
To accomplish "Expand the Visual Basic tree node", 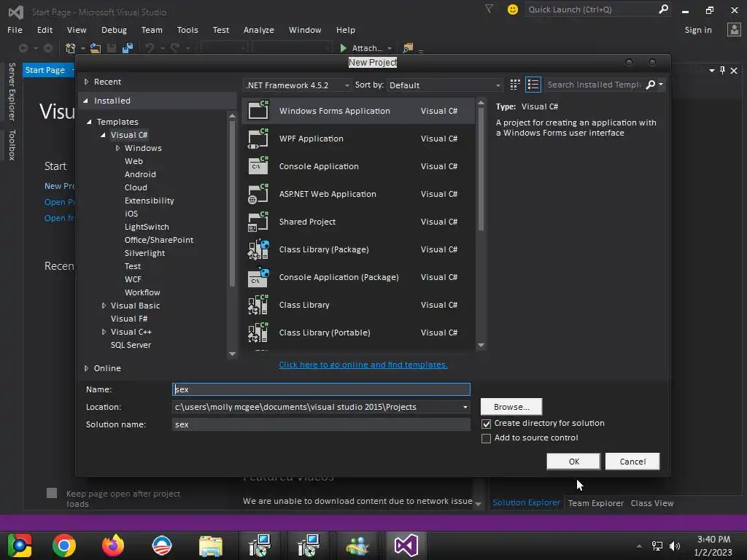I will click(104, 306).
